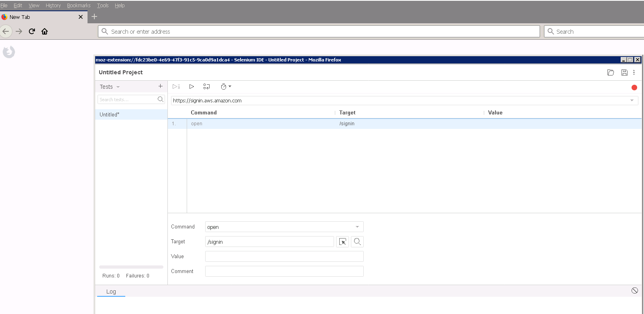Select the Untitled* test

[x=131, y=114]
